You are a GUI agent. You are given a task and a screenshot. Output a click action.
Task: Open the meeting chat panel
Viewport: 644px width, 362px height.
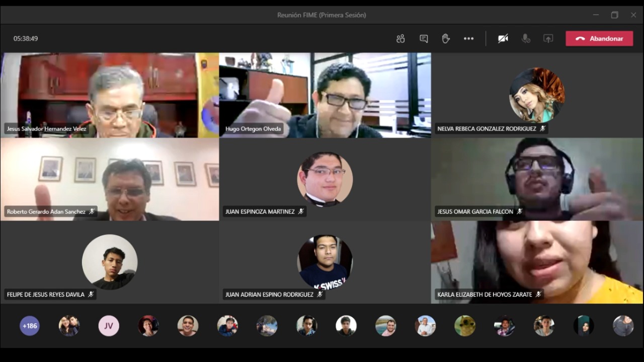pos(424,39)
